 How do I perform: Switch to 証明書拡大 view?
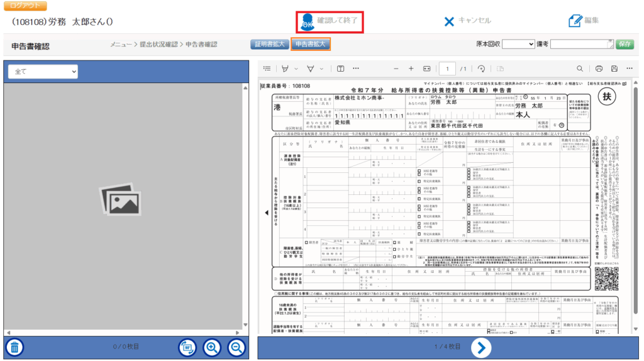click(270, 44)
